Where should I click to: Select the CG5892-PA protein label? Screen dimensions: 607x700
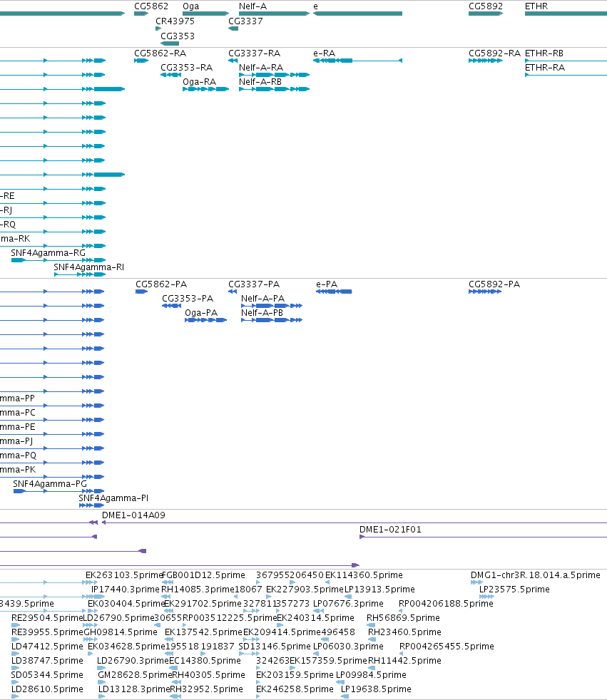494,284
